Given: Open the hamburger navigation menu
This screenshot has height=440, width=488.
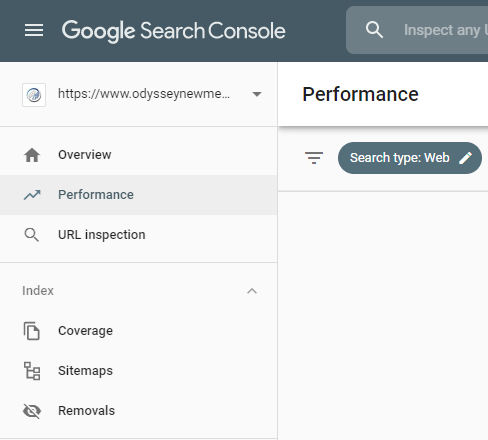Looking at the screenshot, I should 34,30.
